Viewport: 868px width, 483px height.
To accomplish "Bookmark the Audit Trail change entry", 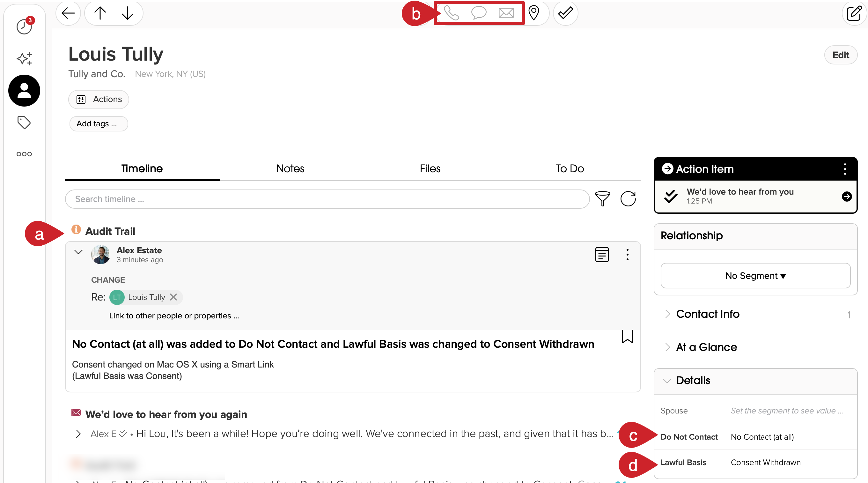I will tap(627, 336).
